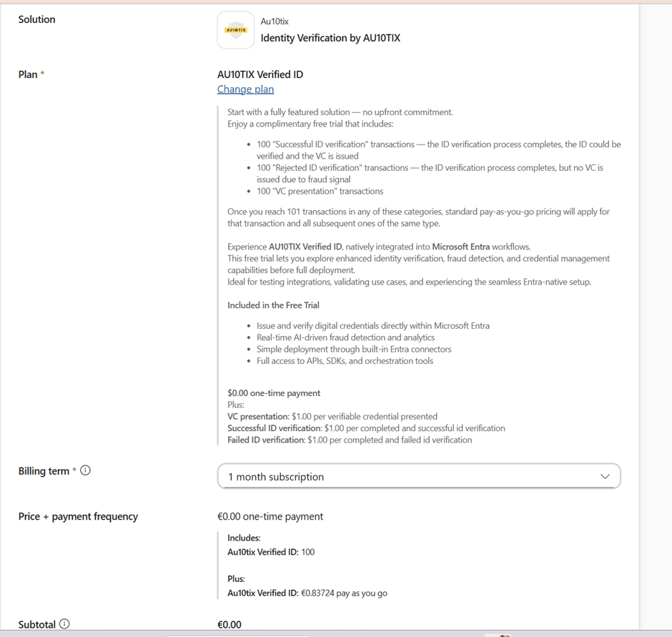This screenshot has height=637, width=672.
Task: Open the 1 month subscription dropdown
Action: point(418,477)
